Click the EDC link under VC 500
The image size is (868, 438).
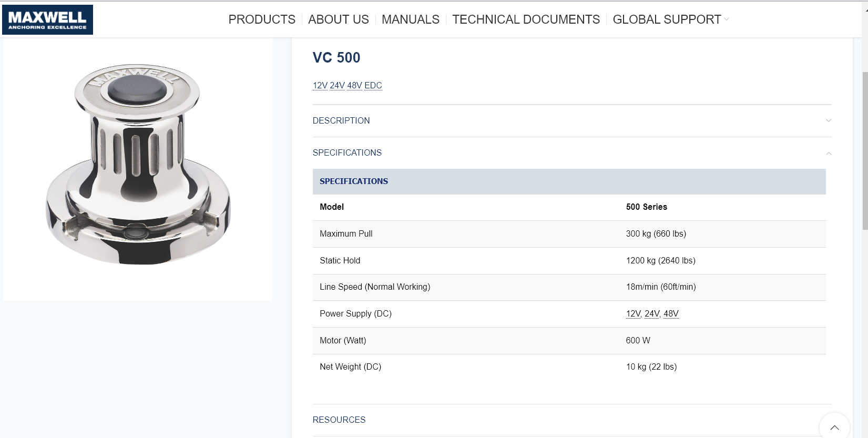(373, 86)
